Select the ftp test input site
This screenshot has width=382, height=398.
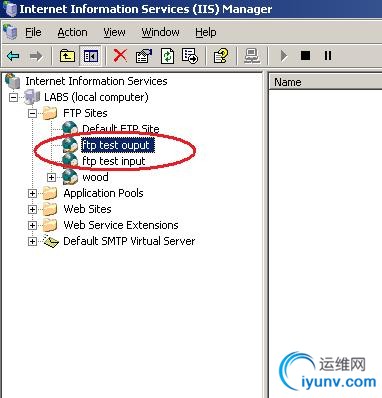click(114, 161)
